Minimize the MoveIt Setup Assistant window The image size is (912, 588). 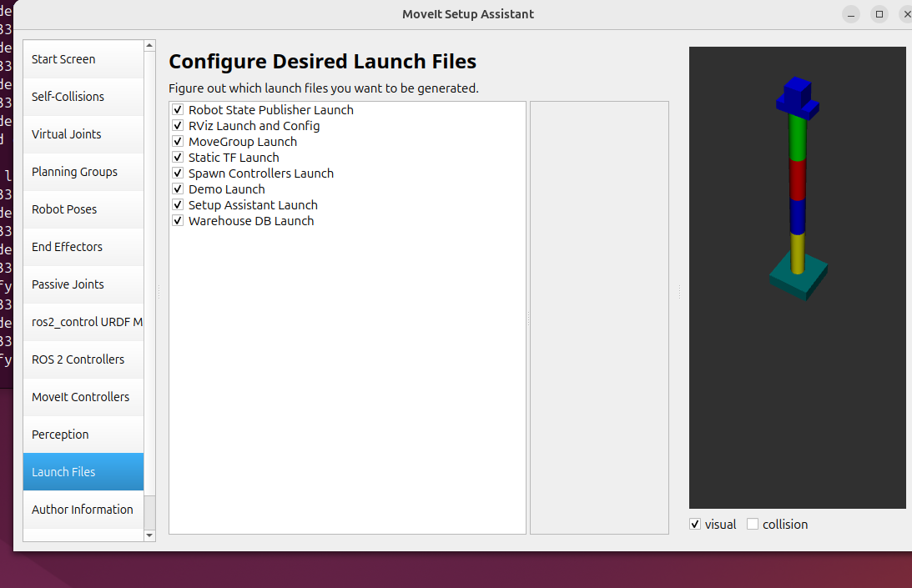tap(851, 14)
